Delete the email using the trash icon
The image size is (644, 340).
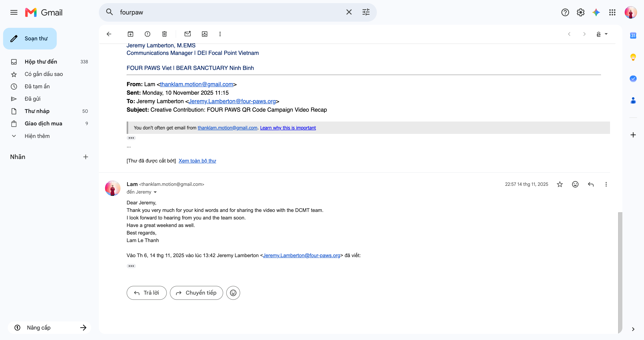click(164, 34)
